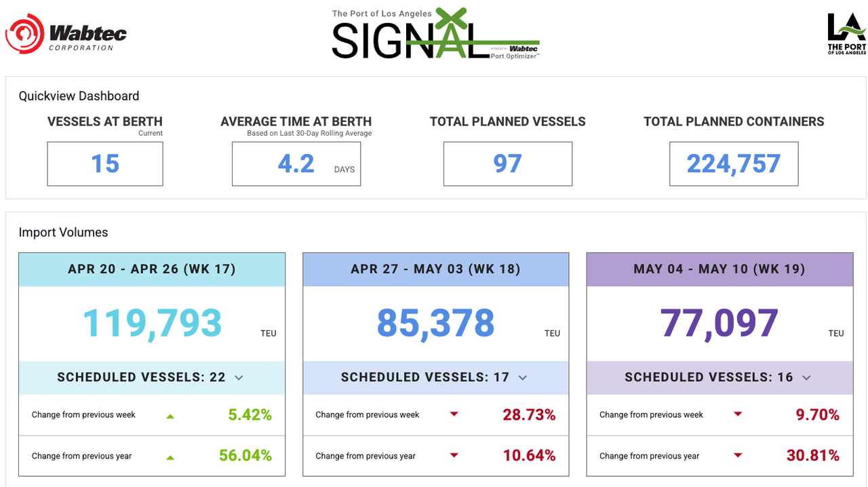868x487 pixels.
Task: Click the LA Port of Los Angeles logo
Action: click(x=846, y=34)
